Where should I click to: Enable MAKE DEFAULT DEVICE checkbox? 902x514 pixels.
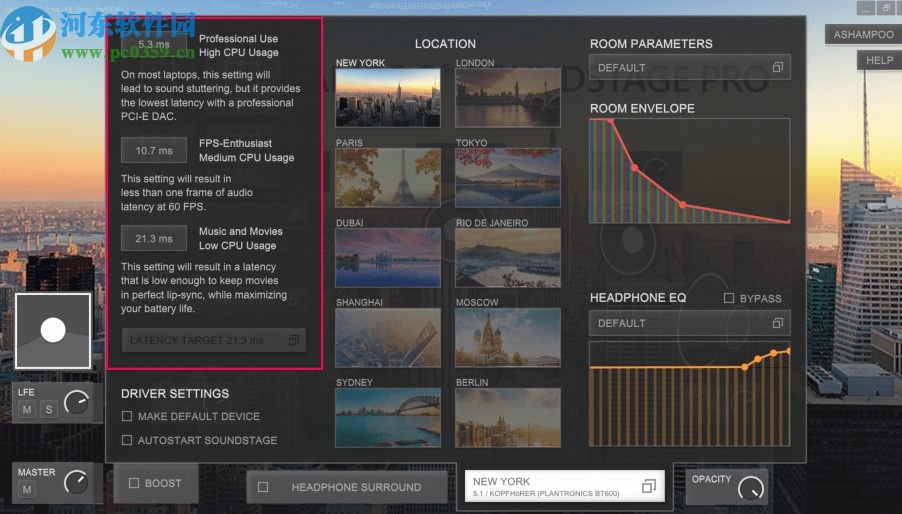pyautogui.click(x=127, y=416)
